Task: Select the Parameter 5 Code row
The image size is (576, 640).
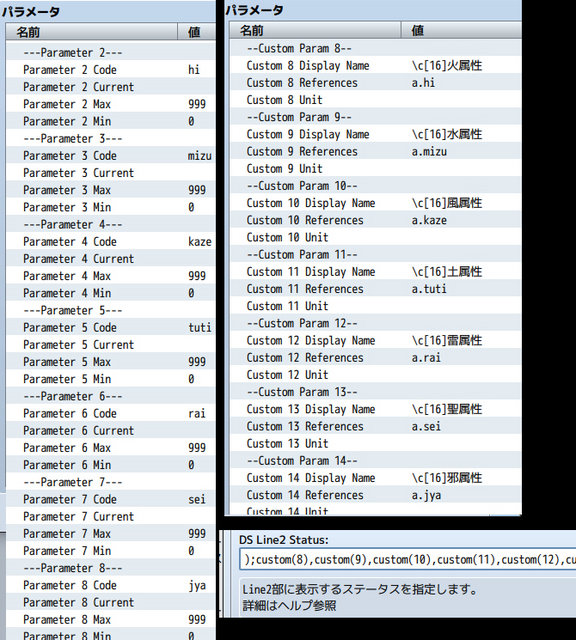Action: [111, 327]
